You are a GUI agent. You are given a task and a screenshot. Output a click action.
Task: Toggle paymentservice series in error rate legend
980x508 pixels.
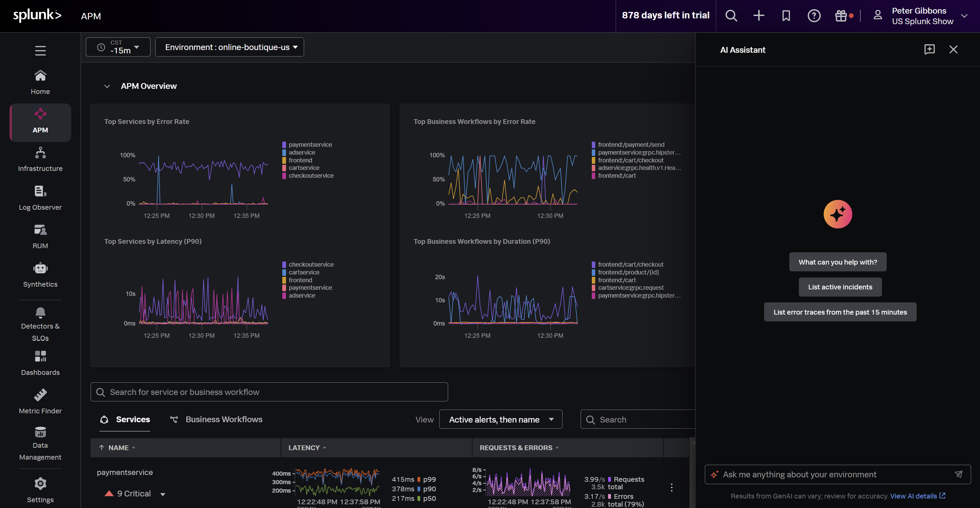click(310, 145)
